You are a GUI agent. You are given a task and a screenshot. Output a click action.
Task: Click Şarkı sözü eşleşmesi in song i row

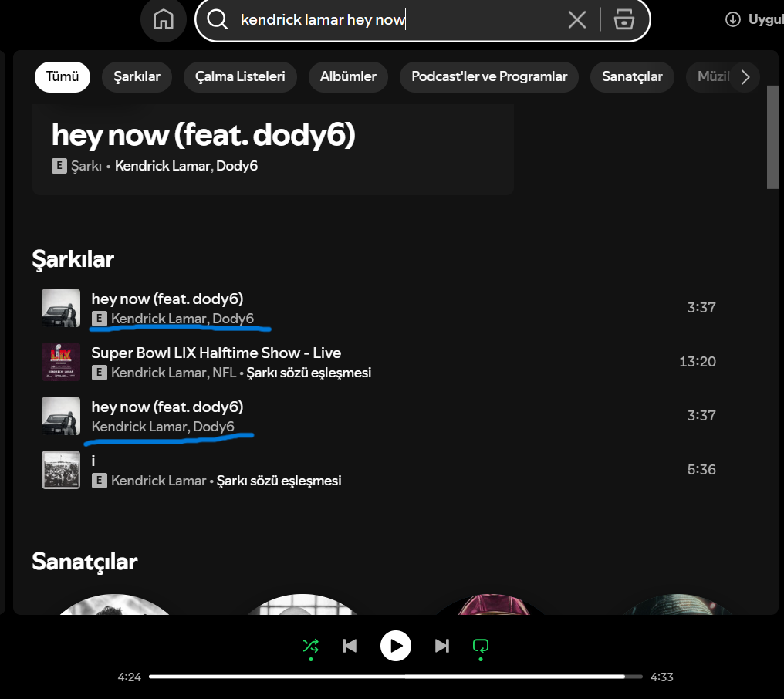[x=279, y=481]
